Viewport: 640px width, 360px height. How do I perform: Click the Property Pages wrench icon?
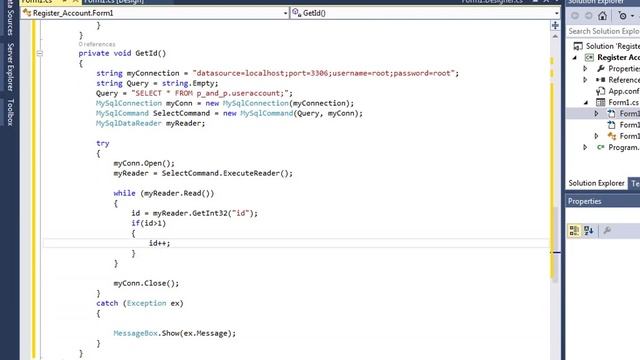pyautogui.click(x=607, y=231)
